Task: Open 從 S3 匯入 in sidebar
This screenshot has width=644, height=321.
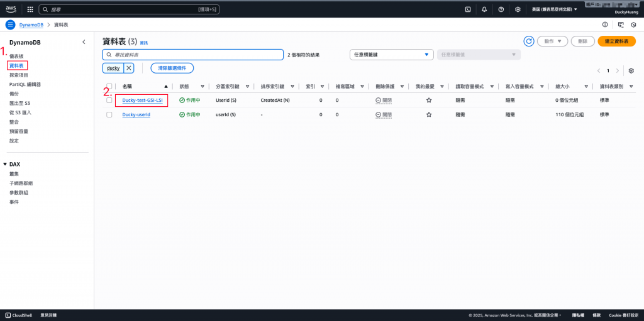Action: pos(20,112)
